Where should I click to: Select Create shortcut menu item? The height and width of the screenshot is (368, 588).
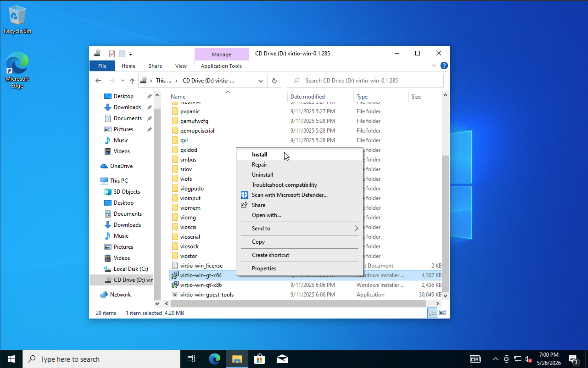pos(300,255)
